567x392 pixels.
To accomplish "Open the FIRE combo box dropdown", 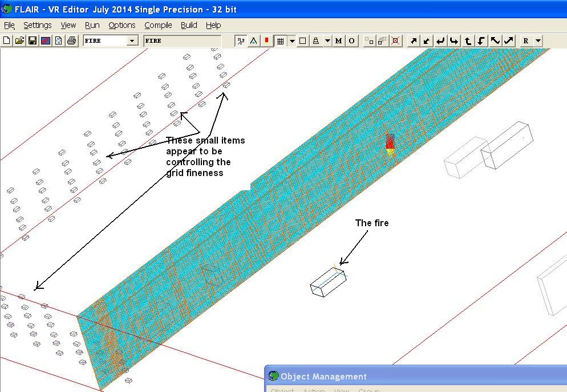I will 132,40.
